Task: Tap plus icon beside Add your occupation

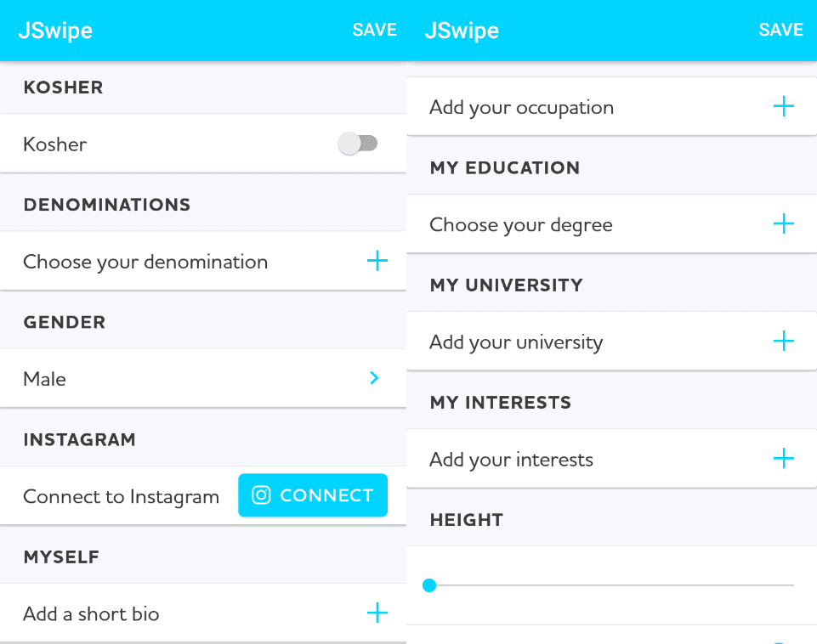Action: (x=784, y=106)
